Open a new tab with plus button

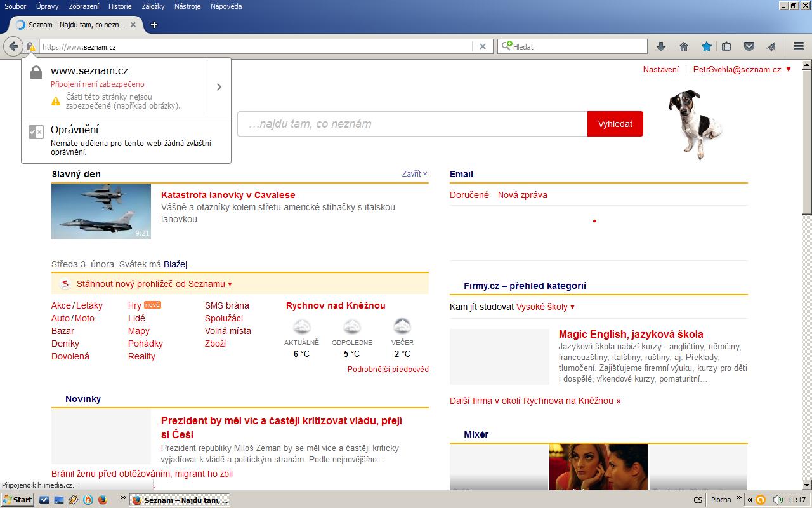point(154,25)
